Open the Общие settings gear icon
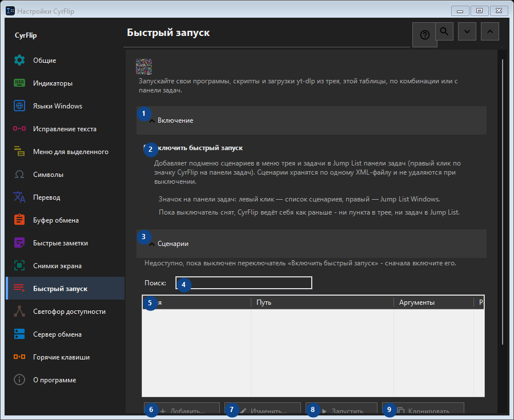The width and height of the screenshot is (514, 420). 19,60
